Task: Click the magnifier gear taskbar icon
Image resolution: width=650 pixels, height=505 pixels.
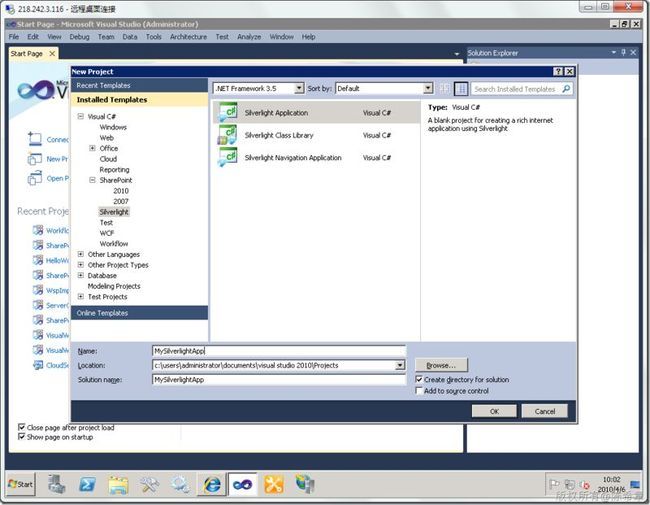Action: 181,484
